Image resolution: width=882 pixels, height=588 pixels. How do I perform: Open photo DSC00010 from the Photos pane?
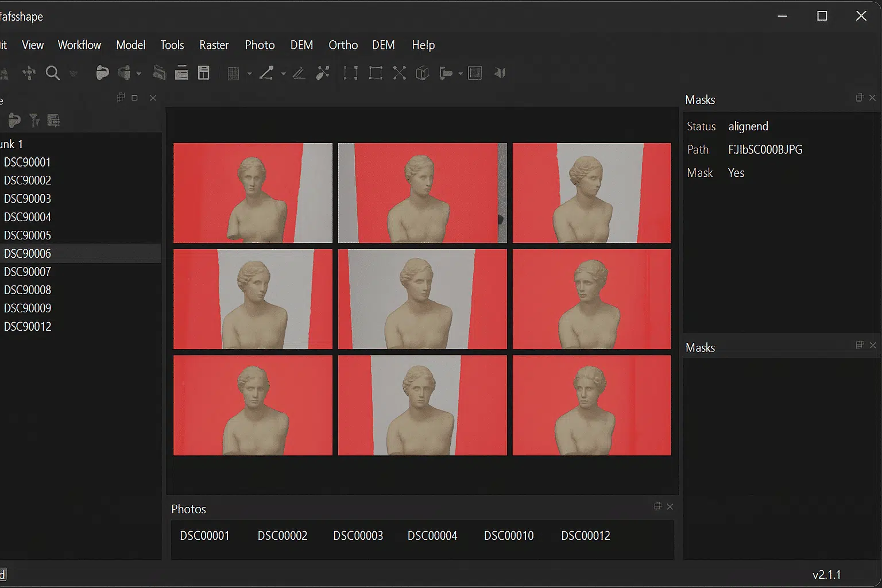click(508, 535)
